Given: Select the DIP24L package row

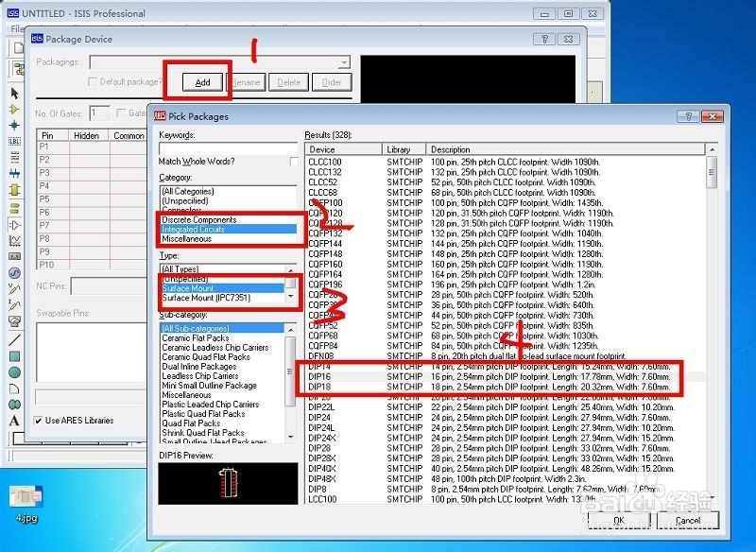Looking at the screenshot, I should click(506, 427).
